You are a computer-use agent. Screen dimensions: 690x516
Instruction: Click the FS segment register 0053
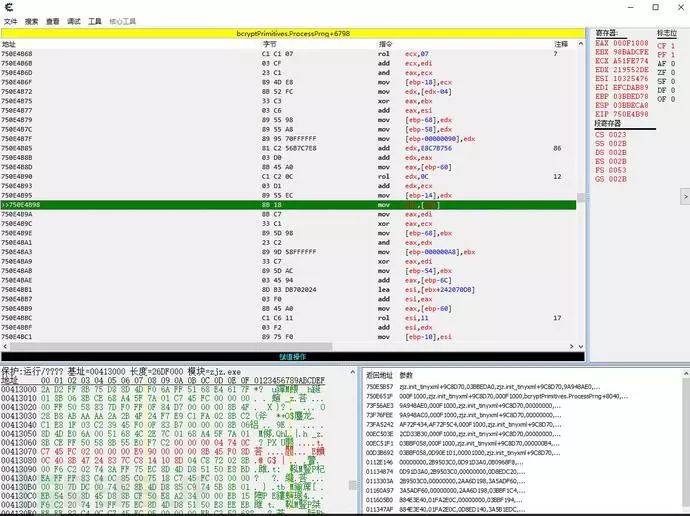610,170
